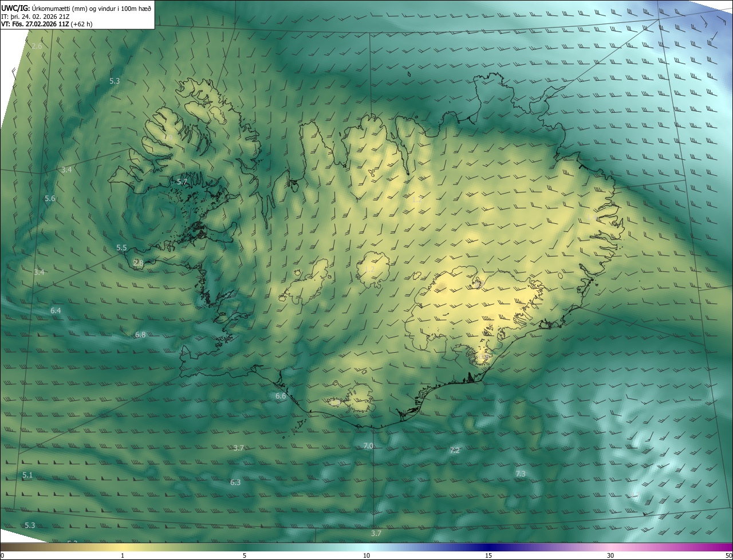Click the 2.8 value label
The height and width of the screenshot is (560, 733).
[138, 263]
